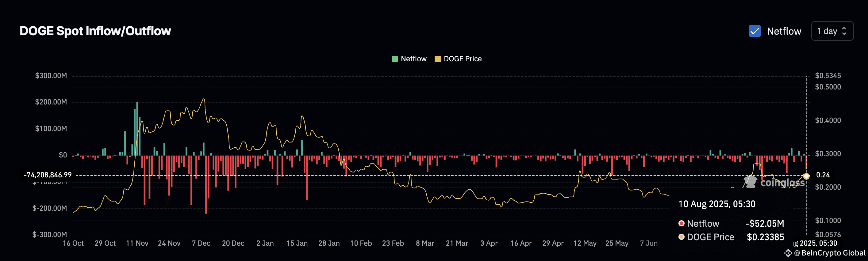Click the tooltip Netflow value -$52.05M
Image resolution: width=868 pixels, height=261 pixels.
(x=765, y=224)
